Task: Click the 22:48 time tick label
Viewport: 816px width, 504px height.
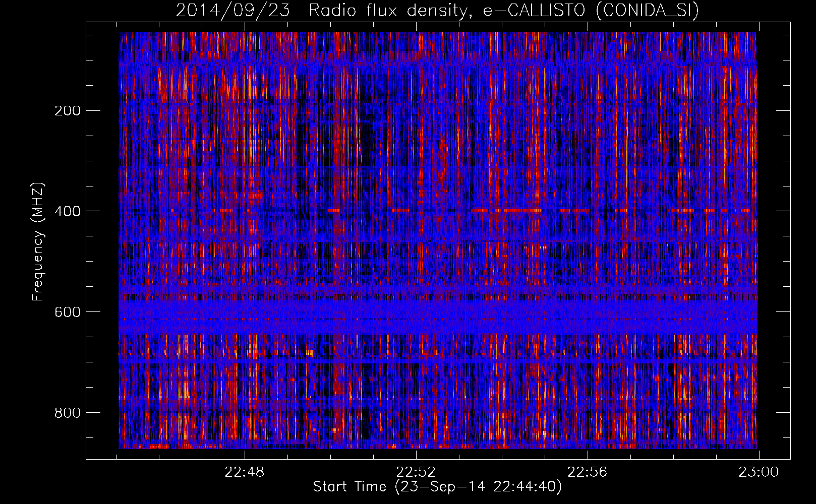Action: (245, 472)
